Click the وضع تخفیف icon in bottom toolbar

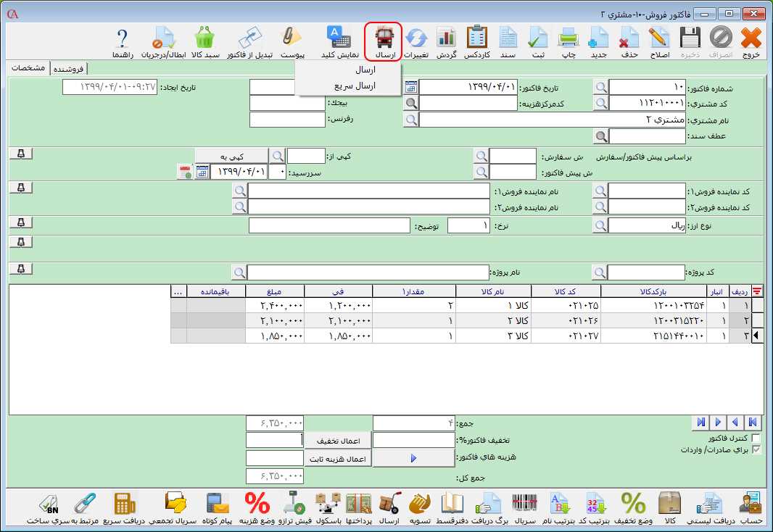[x=634, y=507]
